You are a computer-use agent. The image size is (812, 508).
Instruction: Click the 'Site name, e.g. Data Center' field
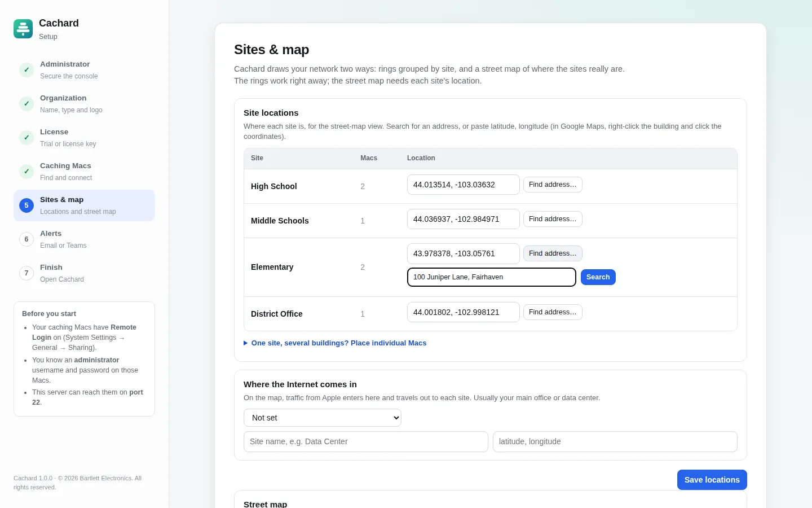pyautogui.click(x=366, y=441)
